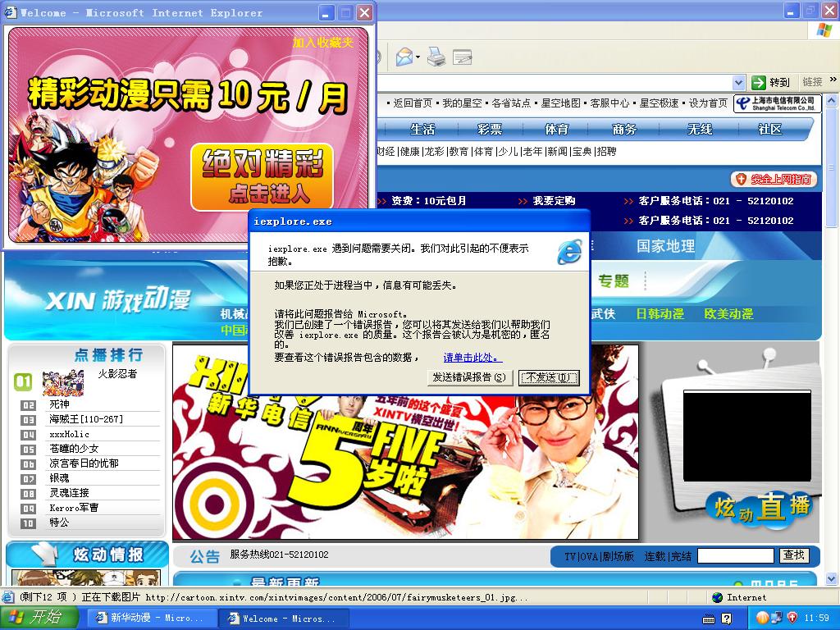Click the help question mark tray icon
The width and height of the screenshot is (840, 630).
point(727,619)
